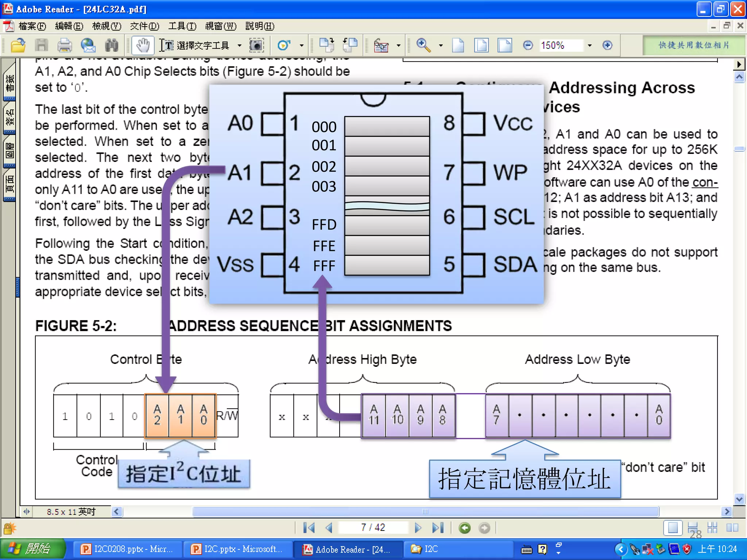Screen dimensions: 747x560
Task: Click green Previous View arrow
Action: point(465,528)
